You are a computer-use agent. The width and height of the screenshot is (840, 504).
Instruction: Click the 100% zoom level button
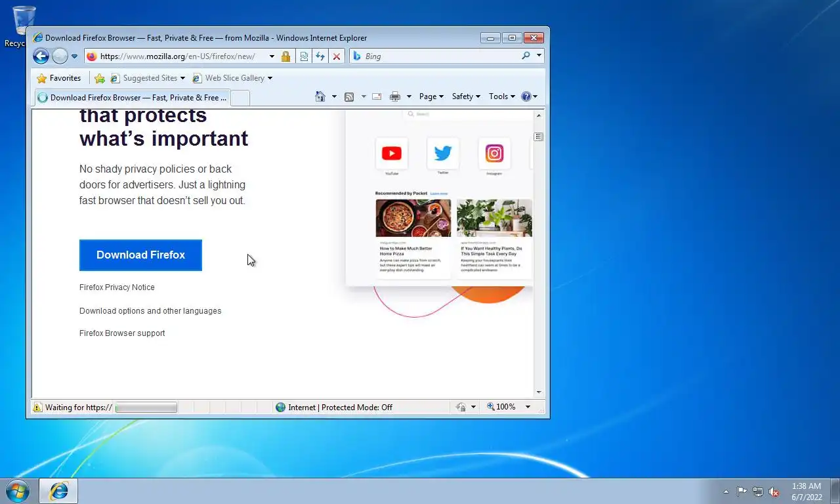pos(501,408)
